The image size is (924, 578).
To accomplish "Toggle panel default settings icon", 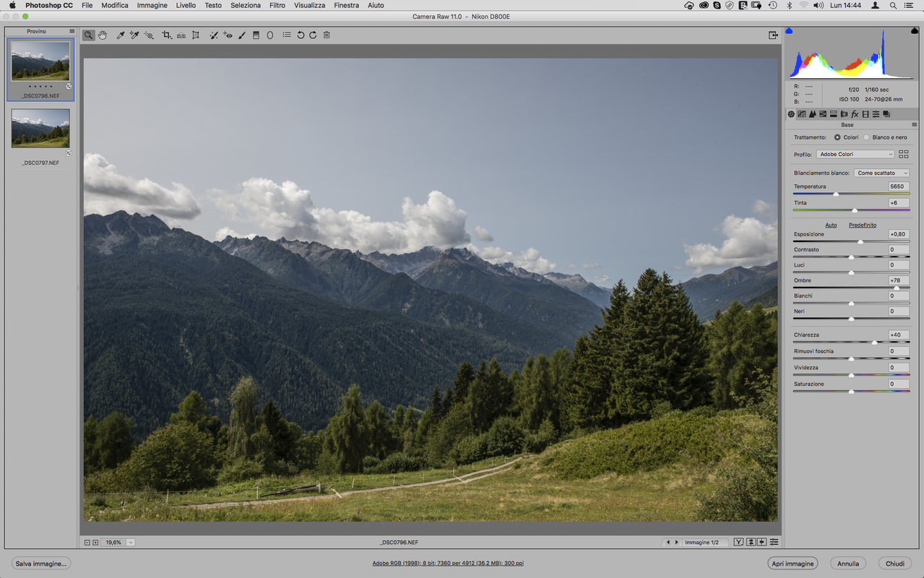I will click(774, 542).
